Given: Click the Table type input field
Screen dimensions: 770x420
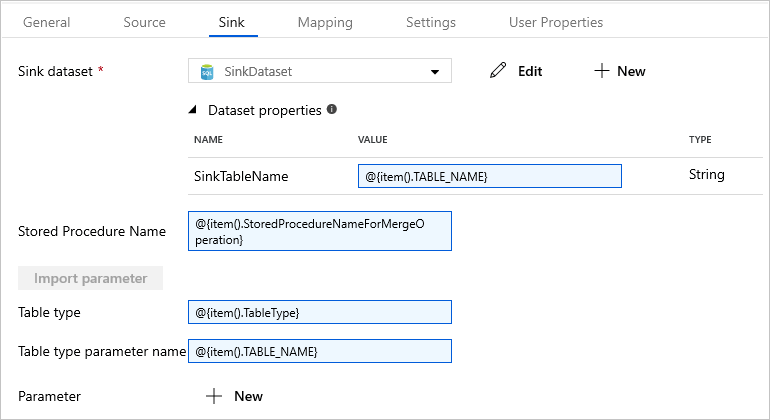Looking at the screenshot, I should coord(320,313).
